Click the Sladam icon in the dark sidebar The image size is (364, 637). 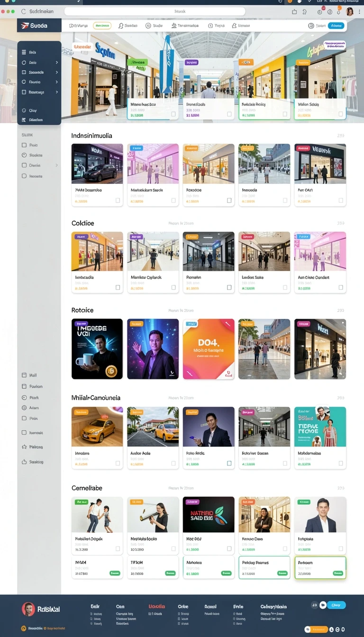pyautogui.click(x=24, y=120)
